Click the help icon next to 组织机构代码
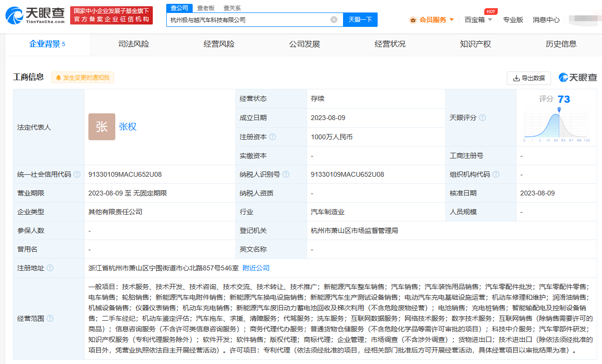The width and height of the screenshot is (602, 364). coord(496,174)
